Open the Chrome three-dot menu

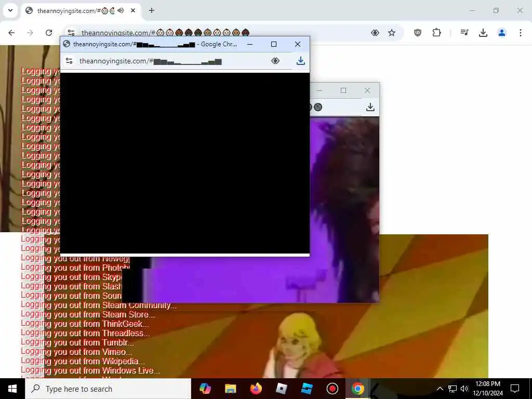coord(521,33)
